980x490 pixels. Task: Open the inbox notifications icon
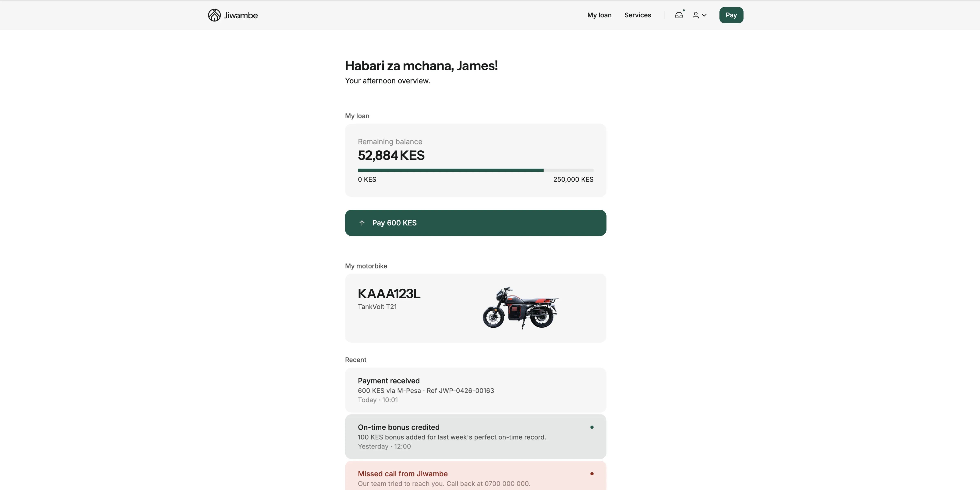tap(679, 15)
